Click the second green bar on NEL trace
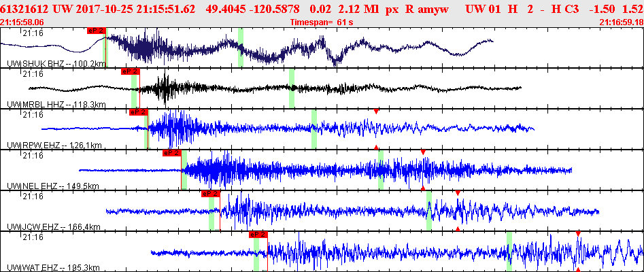The height and width of the screenshot is (272, 644). coord(381,170)
